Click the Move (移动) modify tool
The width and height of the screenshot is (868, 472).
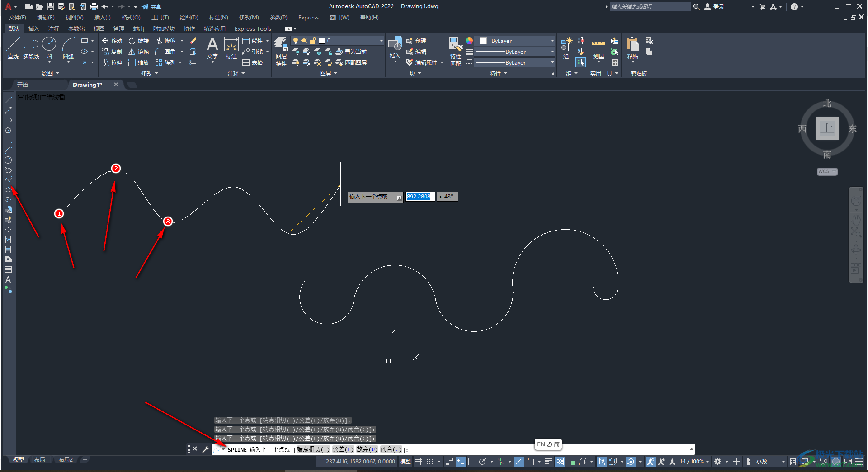click(x=112, y=41)
